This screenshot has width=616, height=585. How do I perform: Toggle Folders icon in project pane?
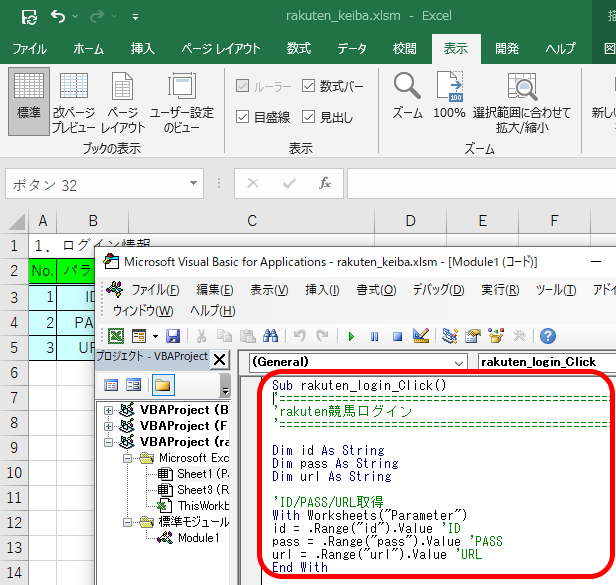pyautogui.click(x=163, y=385)
